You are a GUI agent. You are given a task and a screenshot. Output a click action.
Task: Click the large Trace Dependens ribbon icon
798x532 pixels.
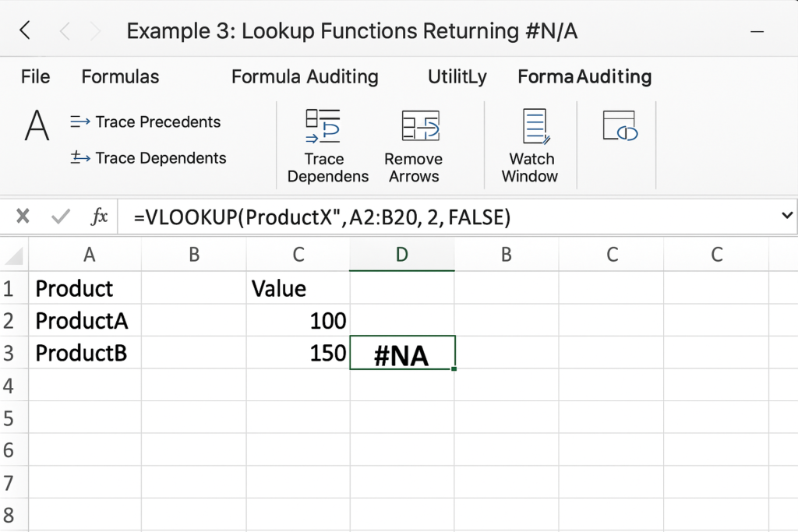(323, 126)
